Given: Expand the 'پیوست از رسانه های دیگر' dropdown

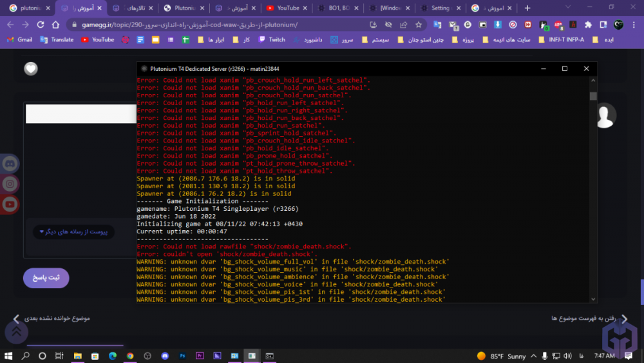Looking at the screenshot, I should click(x=73, y=231).
